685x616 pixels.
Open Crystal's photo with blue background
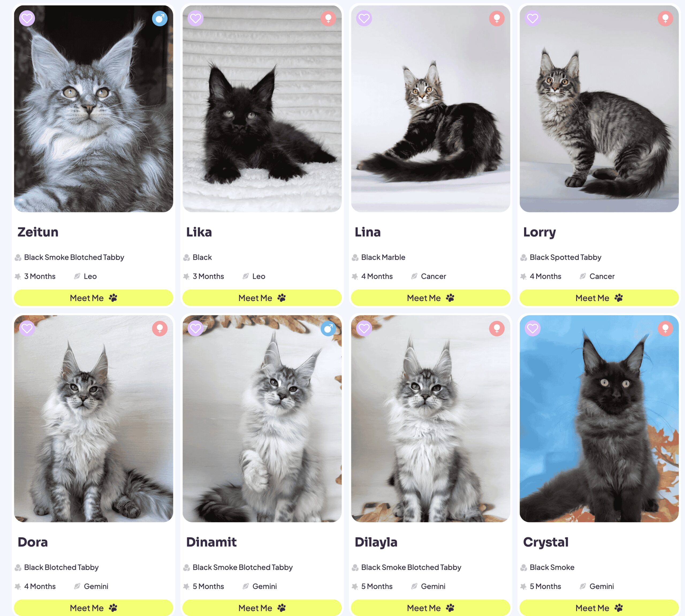tap(599, 419)
